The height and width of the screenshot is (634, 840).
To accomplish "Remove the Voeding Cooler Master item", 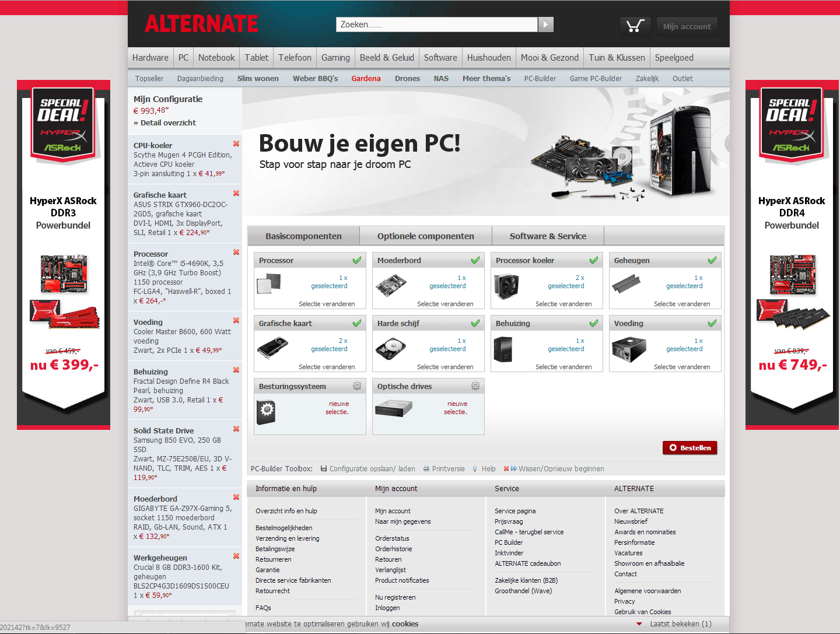I will tap(236, 320).
